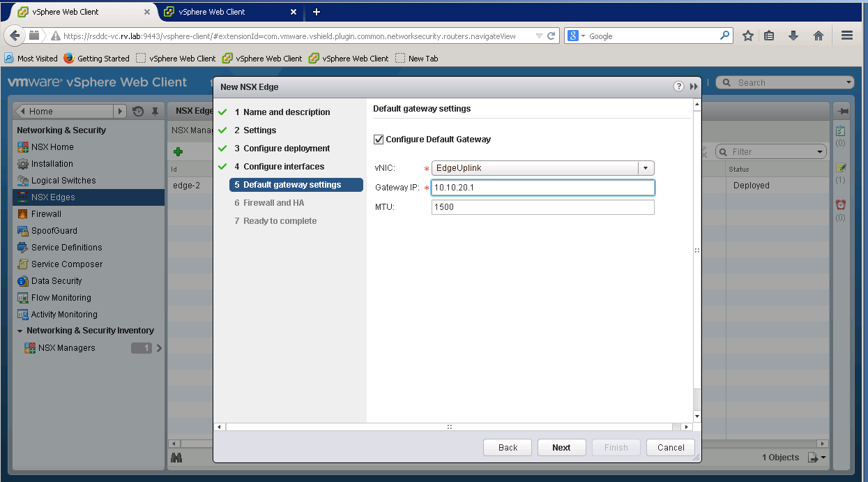This screenshot has width=868, height=482.
Task: Uncheck Configure Default Gateway checkbox
Action: tap(379, 140)
